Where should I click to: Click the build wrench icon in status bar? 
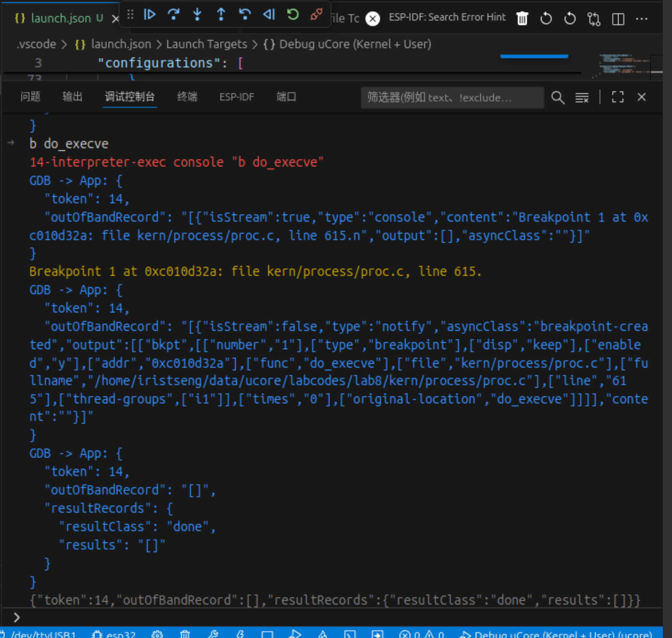point(212,634)
